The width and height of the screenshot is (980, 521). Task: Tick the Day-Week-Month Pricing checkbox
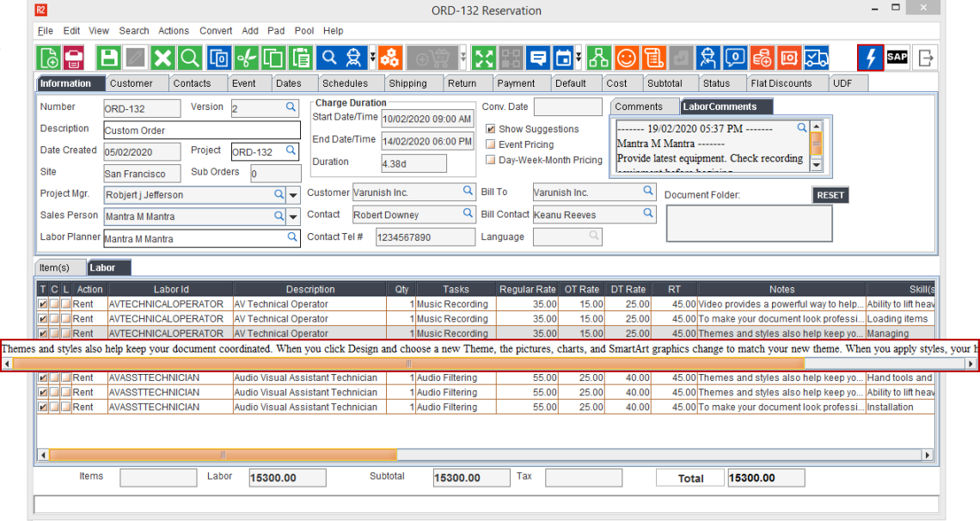491,160
